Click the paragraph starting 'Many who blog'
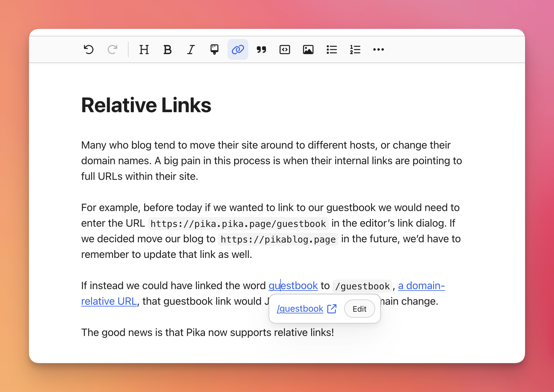 coord(272,160)
